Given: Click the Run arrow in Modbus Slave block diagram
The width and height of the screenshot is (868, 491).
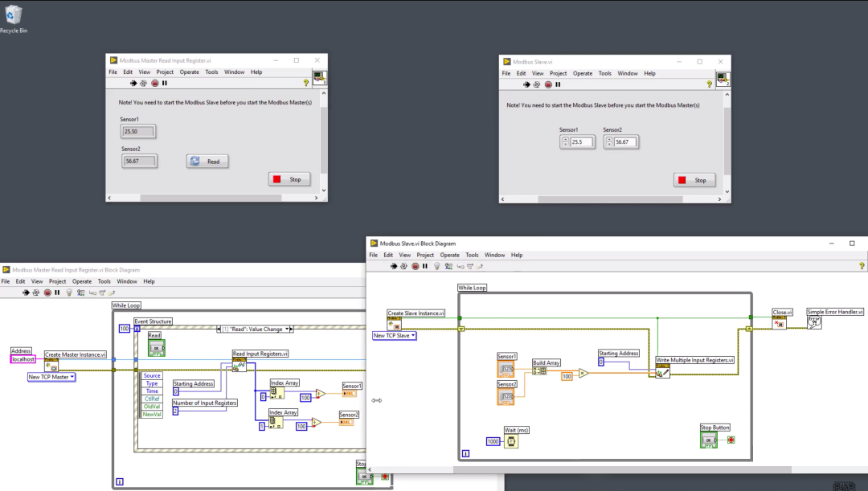Looking at the screenshot, I should click(x=394, y=265).
